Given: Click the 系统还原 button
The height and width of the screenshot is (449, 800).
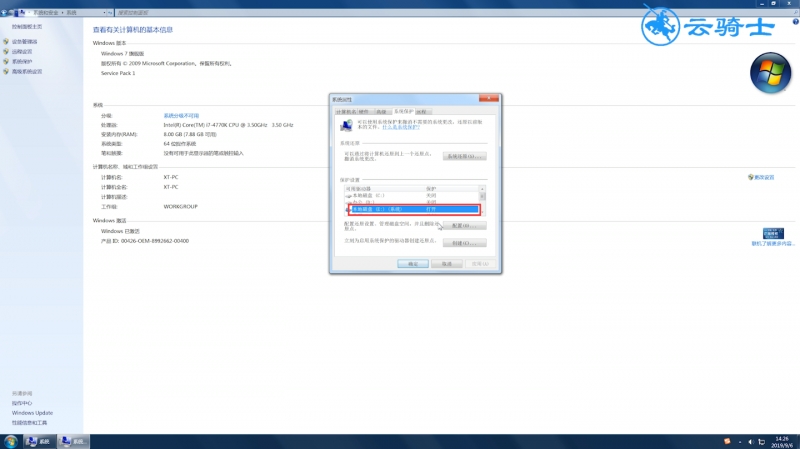Looking at the screenshot, I should tap(464, 156).
